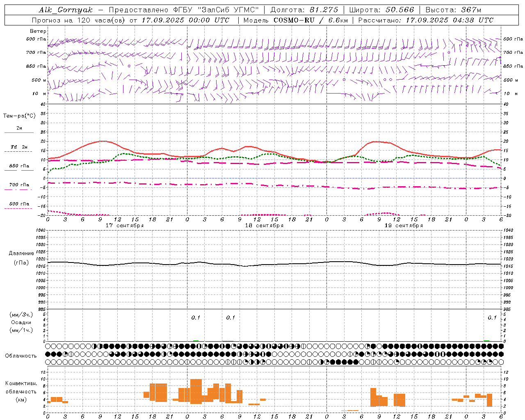This screenshot has height=420, width=525.
Task: Click the "Тем-ра(°C)" temperature panel label
Action: [x=19, y=116]
